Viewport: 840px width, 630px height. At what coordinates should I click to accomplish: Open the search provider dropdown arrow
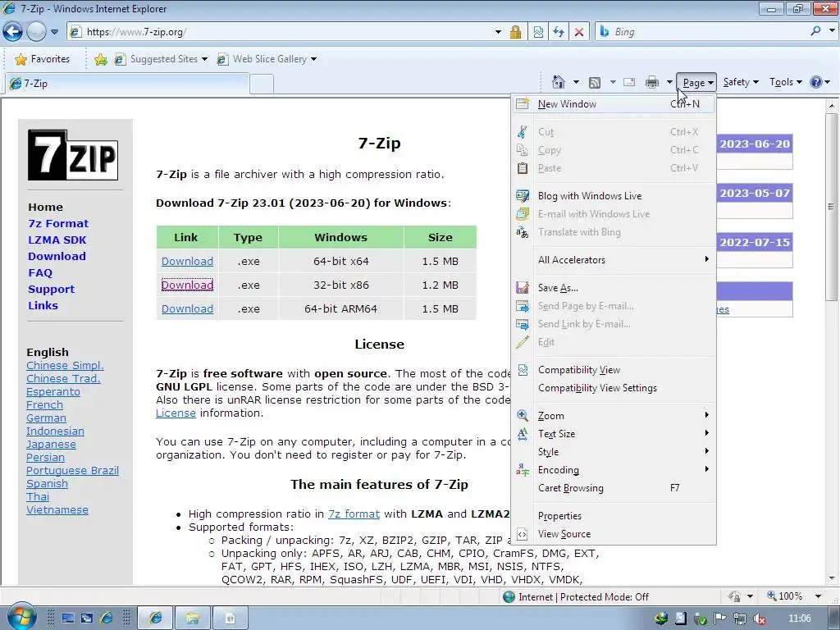pyautogui.click(x=832, y=31)
